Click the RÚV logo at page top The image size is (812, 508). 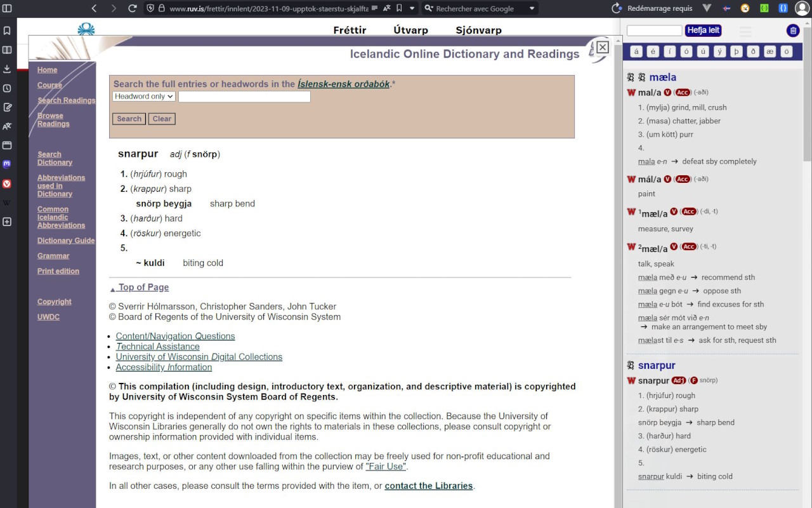tap(86, 29)
